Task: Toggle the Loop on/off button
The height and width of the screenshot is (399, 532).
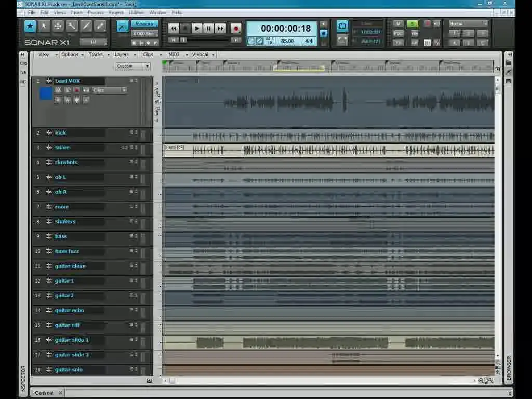Action: click(x=342, y=26)
